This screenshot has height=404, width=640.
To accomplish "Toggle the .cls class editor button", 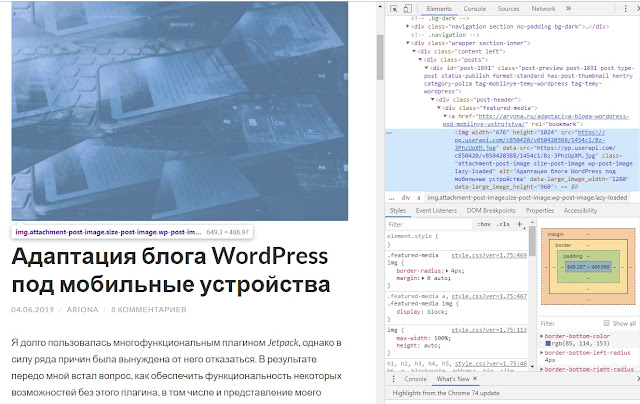I will click(503, 224).
